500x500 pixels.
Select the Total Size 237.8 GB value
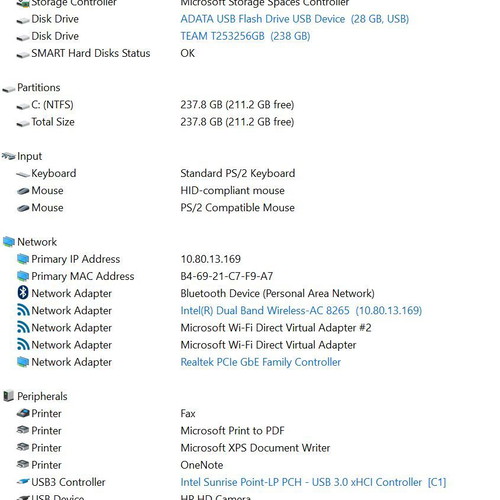(237, 122)
